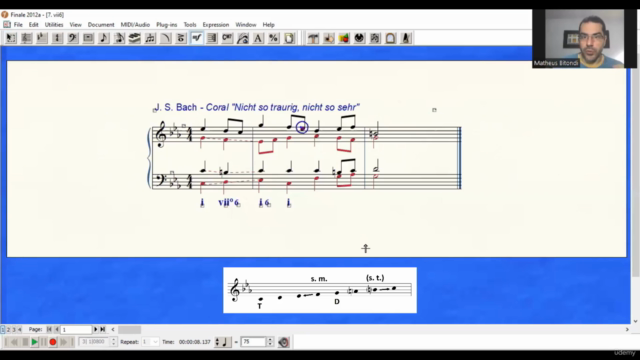Open the Plug-ins menu
The width and height of the screenshot is (640, 360).
coord(167,24)
